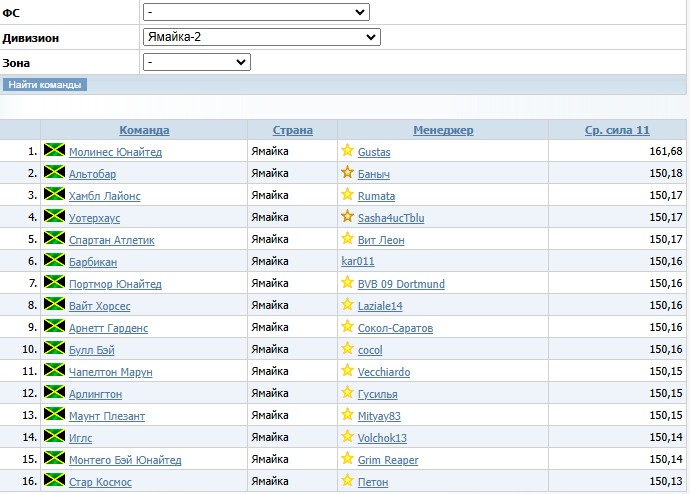Click the star beside Вит Леон
The image size is (690, 494).
[347, 238]
